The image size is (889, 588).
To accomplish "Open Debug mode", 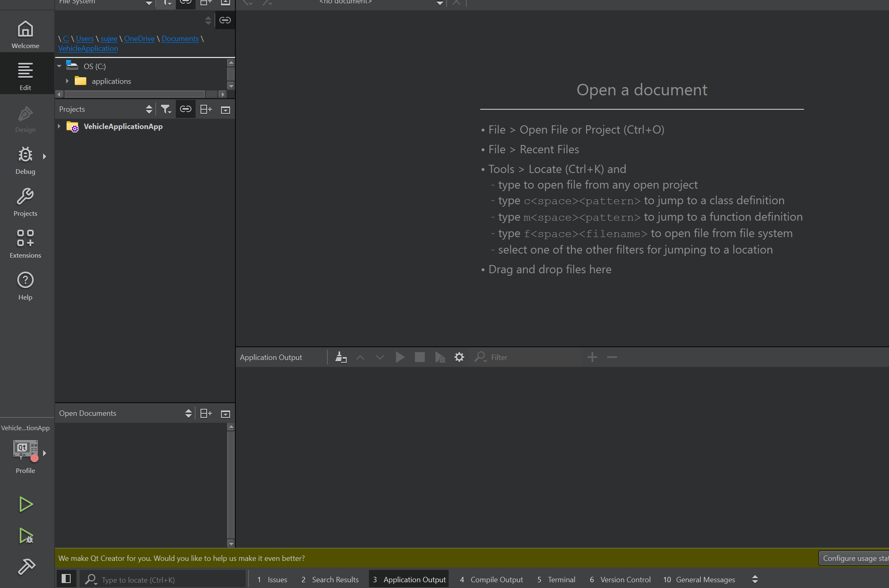I will coord(25,160).
